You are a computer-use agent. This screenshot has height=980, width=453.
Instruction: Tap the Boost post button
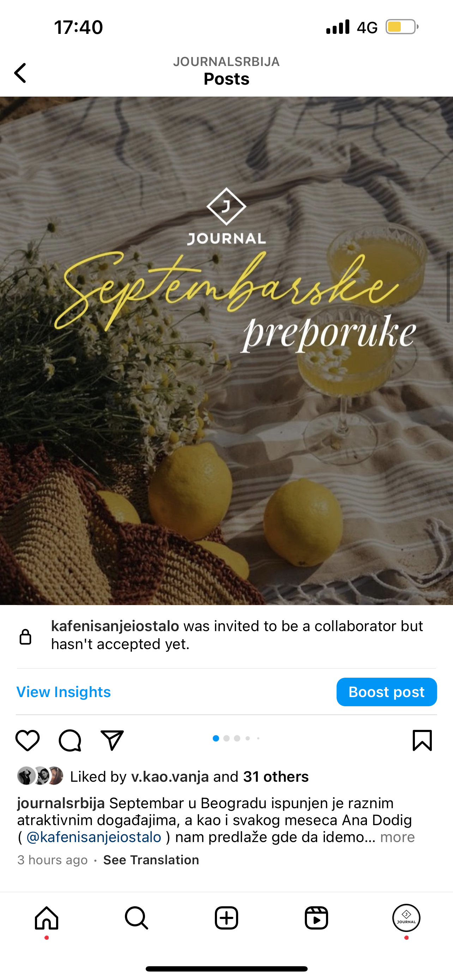pos(386,692)
